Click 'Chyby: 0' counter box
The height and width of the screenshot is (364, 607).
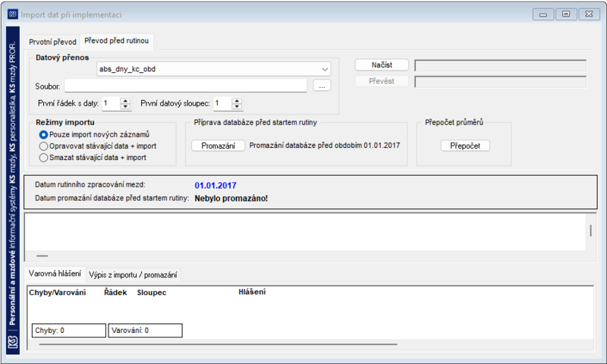click(x=69, y=331)
